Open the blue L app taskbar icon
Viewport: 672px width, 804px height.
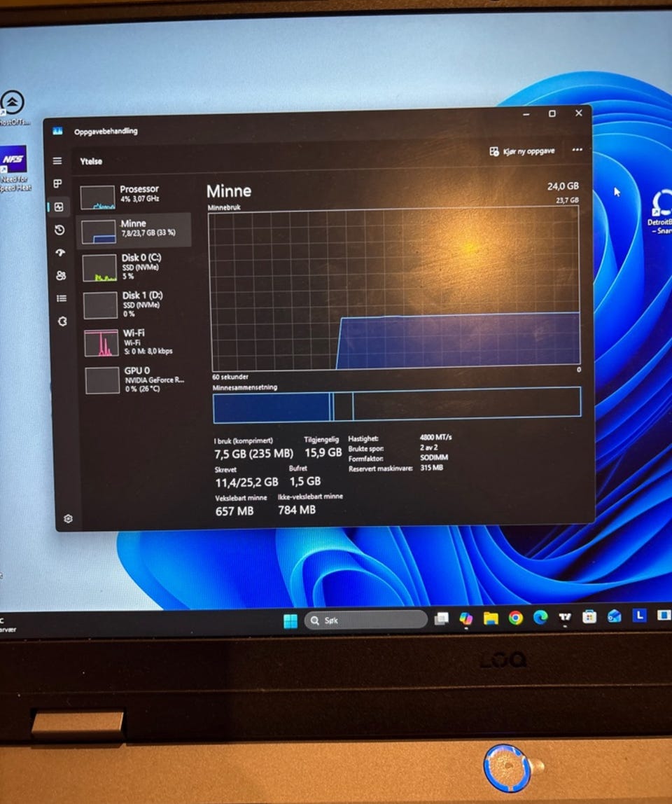(x=638, y=616)
